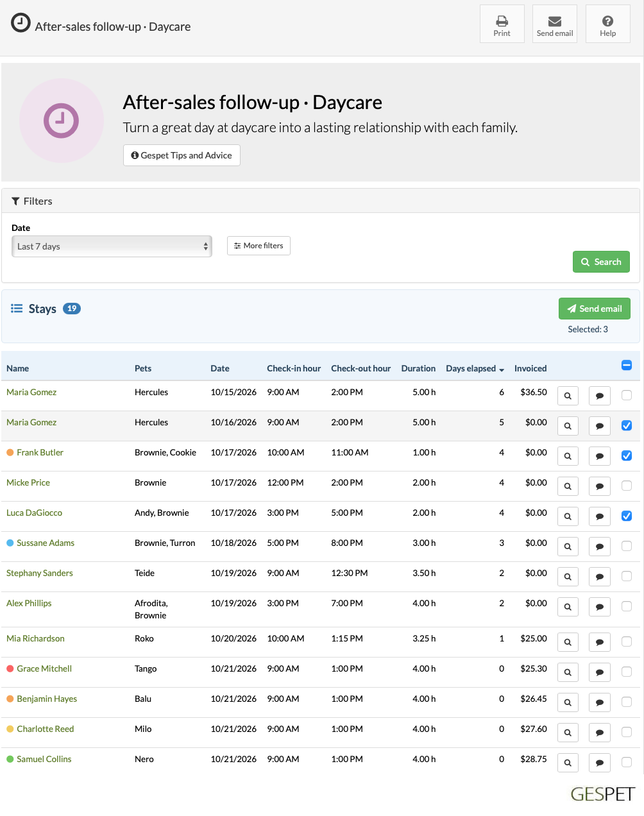Open the Help button
Screen dimensions: 644x816
pyautogui.click(x=607, y=24)
